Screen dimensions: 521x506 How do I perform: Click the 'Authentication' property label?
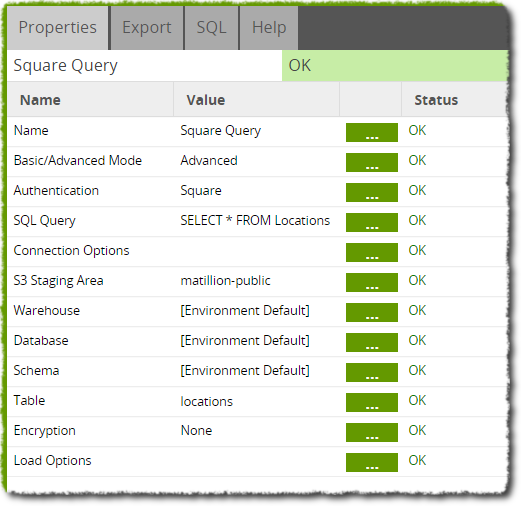coord(56,191)
